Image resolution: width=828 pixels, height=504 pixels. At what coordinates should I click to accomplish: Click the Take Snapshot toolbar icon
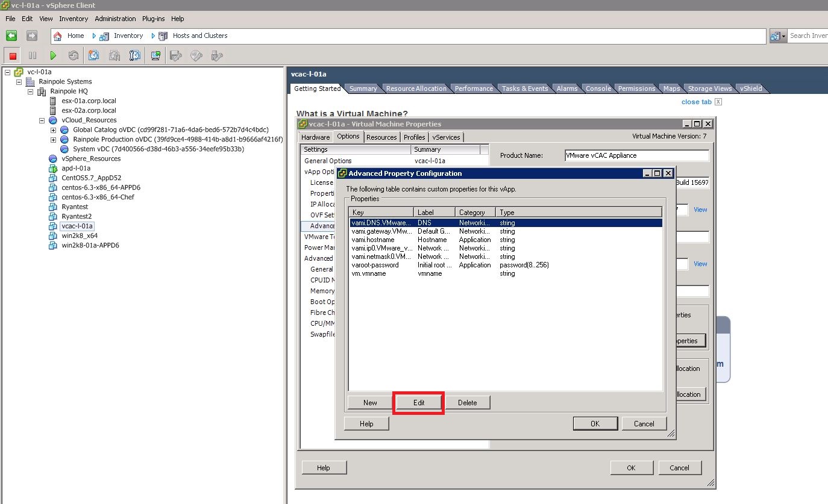(94, 55)
